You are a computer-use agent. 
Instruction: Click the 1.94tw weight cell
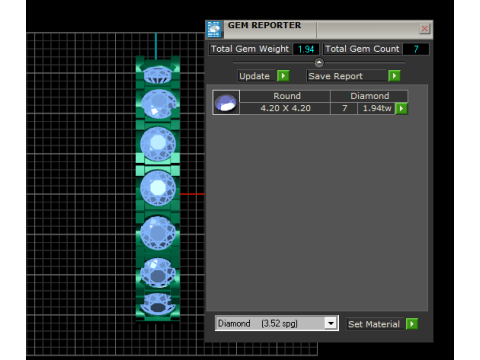[377, 108]
